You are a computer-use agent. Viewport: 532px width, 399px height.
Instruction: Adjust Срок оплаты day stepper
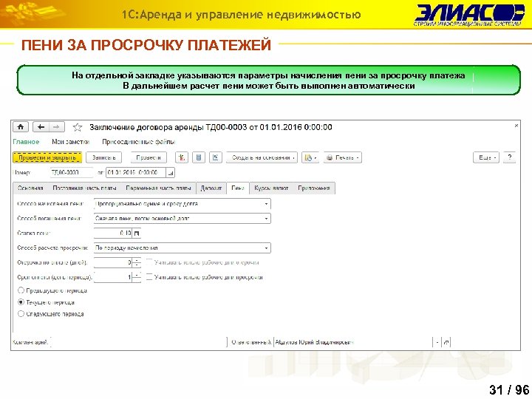(x=137, y=277)
